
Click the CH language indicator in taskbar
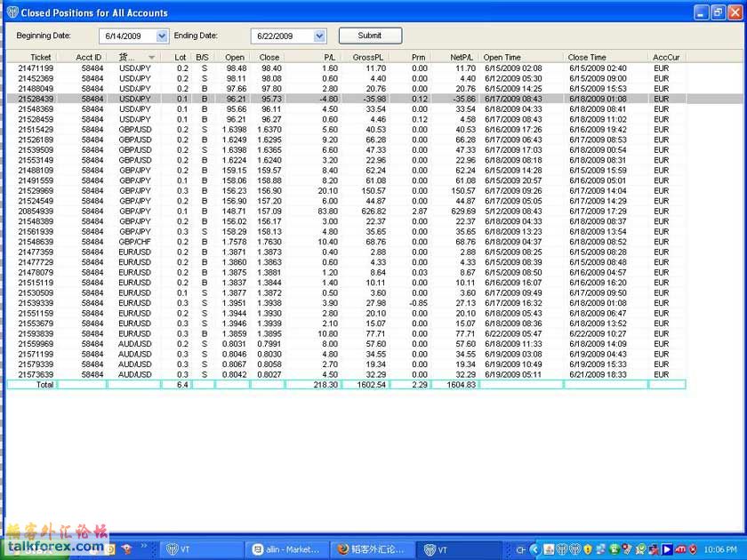point(521,549)
